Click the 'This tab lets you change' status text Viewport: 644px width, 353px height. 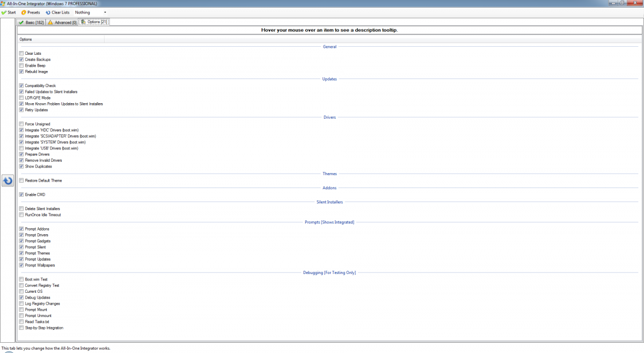[56, 348]
